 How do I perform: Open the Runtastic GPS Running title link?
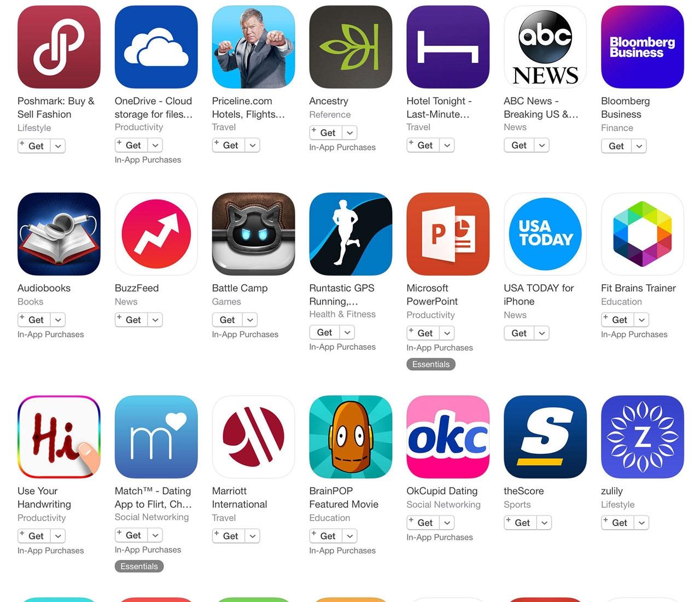342,295
